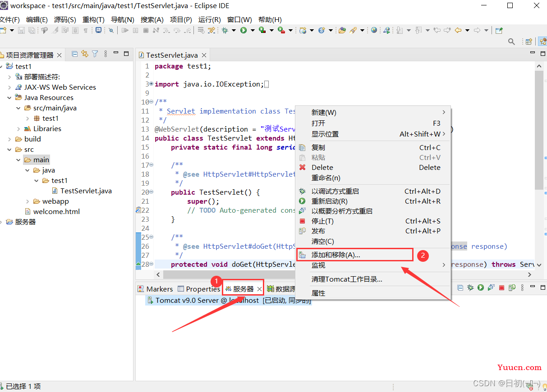Open the back navigation history dropdown

coord(467,31)
